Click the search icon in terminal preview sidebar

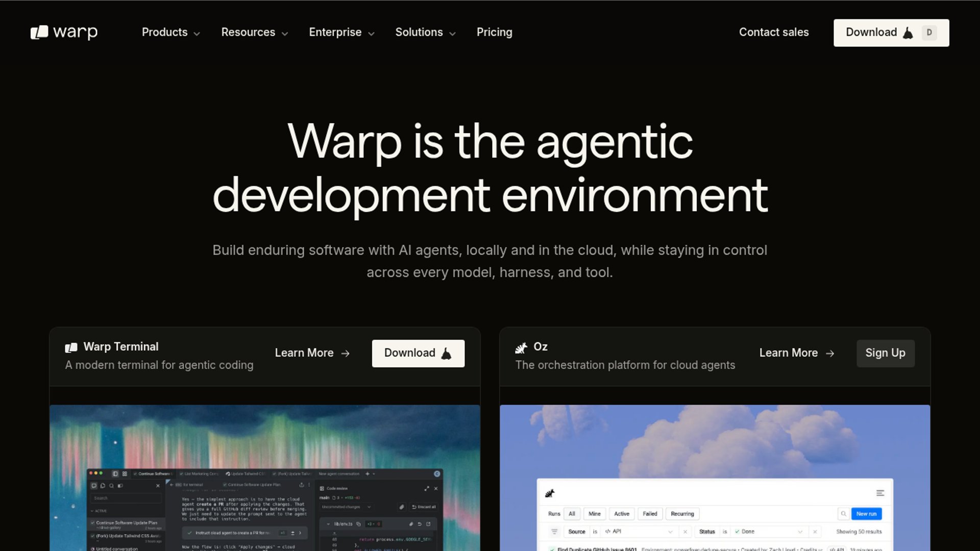pyautogui.click(x=111, y=486)
